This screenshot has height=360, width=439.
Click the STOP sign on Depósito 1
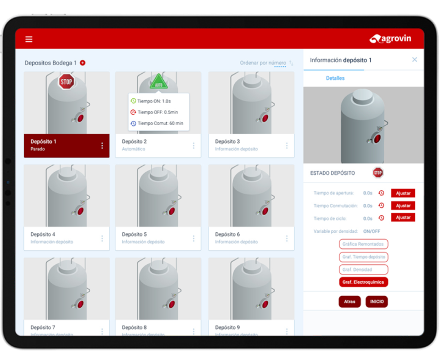click(66, 82)
